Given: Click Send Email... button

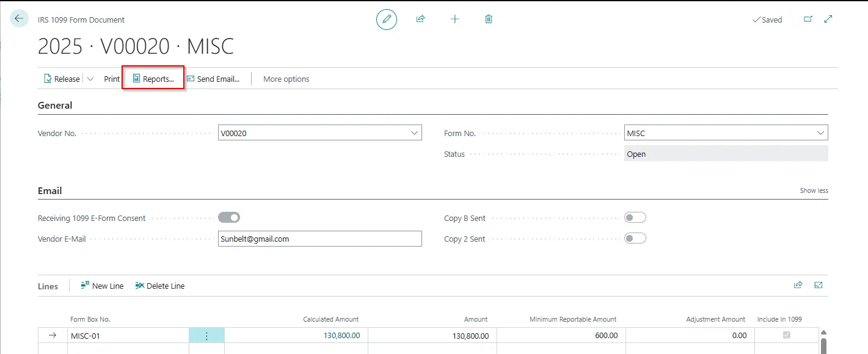Looking at the screenshot, I should pos(213,79).
